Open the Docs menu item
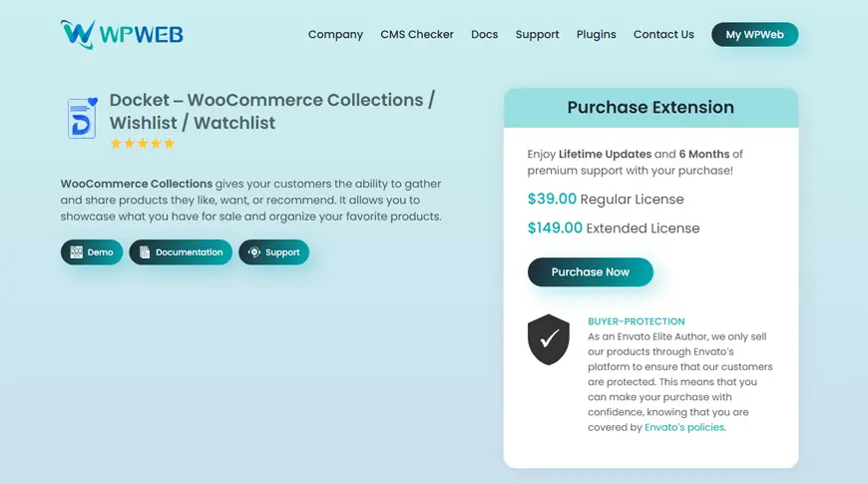This screenshot has width=868, height=484. point(484,34)
